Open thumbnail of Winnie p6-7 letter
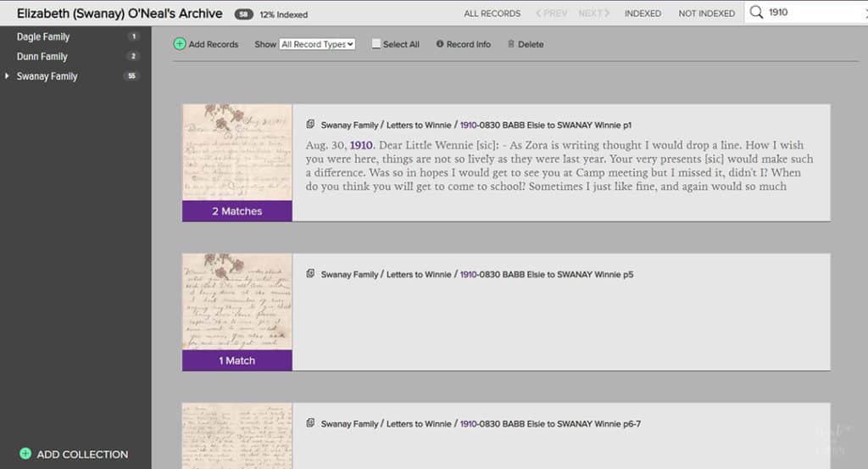The width and height of the screenshot is (868, 469). pos(237,436)
